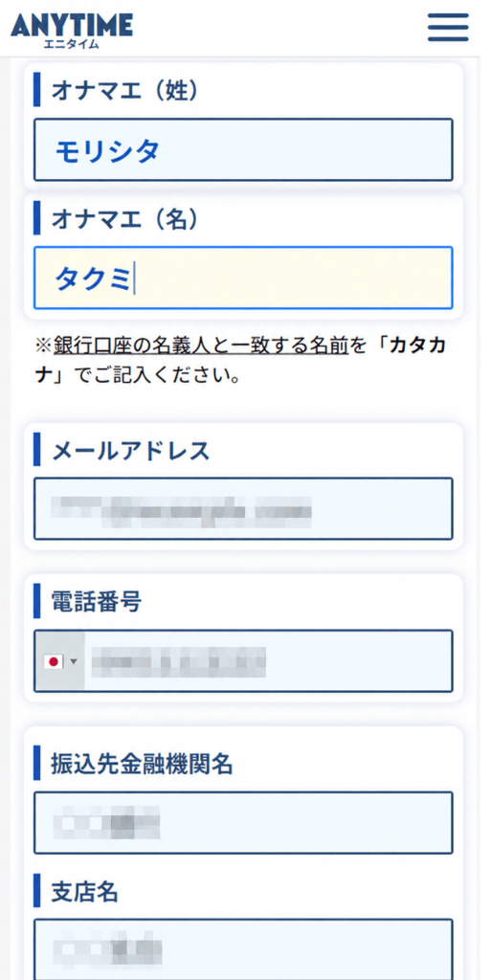Image resolution: width=490 pixels, height=980 pixels.
Task: Click the bold カタカナ note text
Action: pos(240,361)
